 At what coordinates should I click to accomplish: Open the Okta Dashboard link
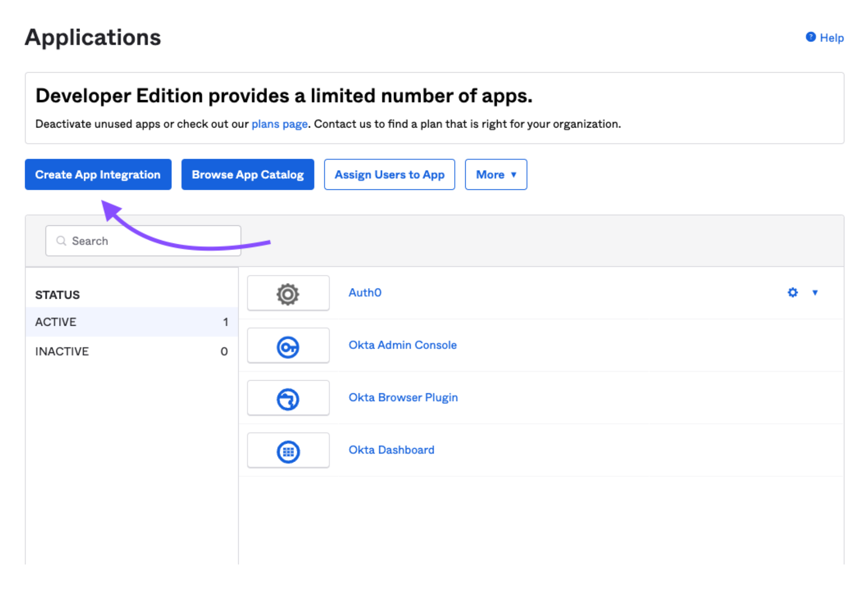391,450
